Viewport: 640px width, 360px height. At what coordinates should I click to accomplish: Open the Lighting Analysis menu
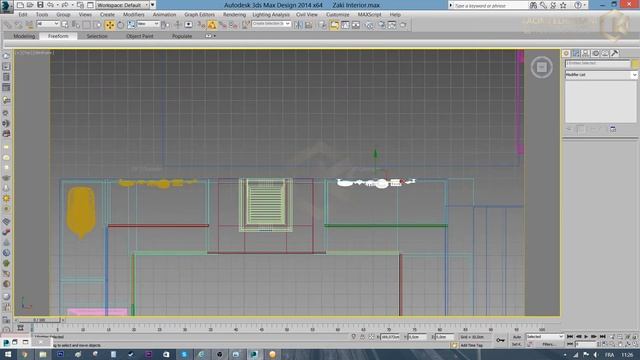pyautogui.click(x=271, y=14)
